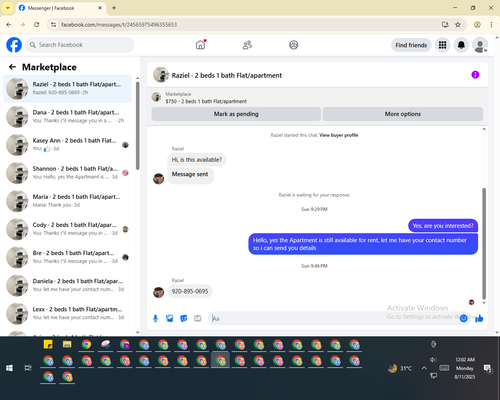Image resolution: width=500 pixels, height=400 pixels.
Task: Open the Daniela conversation
Action: coord(67,285)
